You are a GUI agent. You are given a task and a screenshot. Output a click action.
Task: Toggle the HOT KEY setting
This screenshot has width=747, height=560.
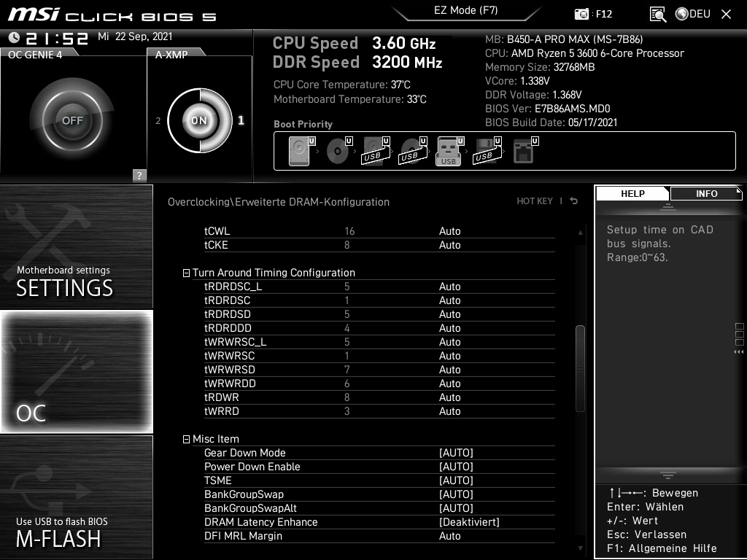(x=535, y=201)
